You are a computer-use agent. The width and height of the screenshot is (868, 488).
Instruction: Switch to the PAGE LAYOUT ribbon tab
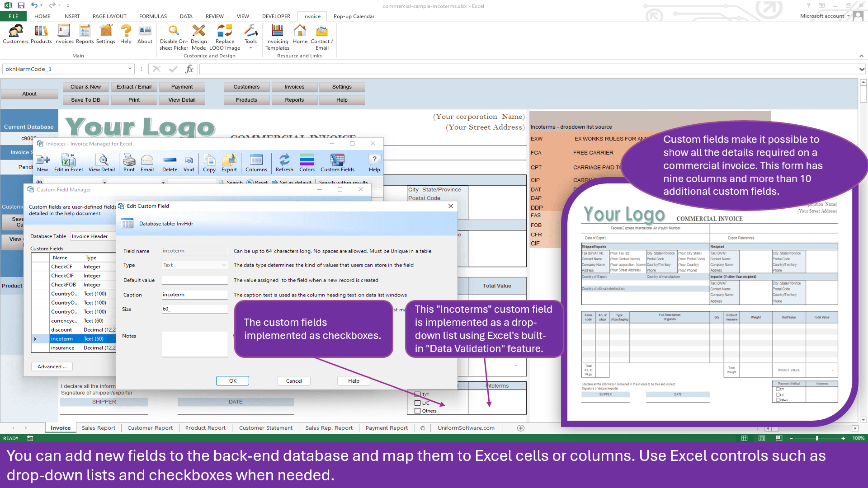point(109,16)
